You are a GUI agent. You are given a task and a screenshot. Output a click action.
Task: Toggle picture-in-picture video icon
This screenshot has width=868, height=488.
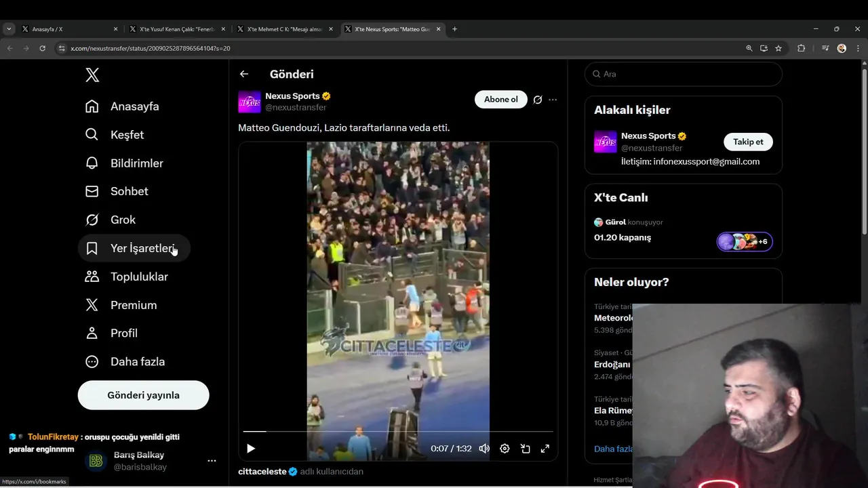click(x=525, y=449)
